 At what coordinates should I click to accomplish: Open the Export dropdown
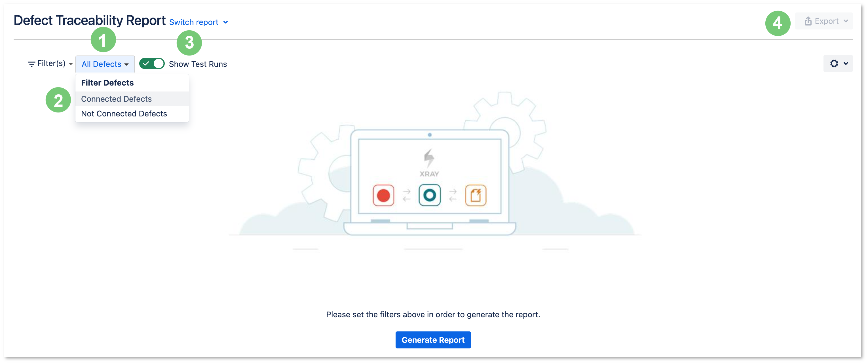tap(824, 21)
